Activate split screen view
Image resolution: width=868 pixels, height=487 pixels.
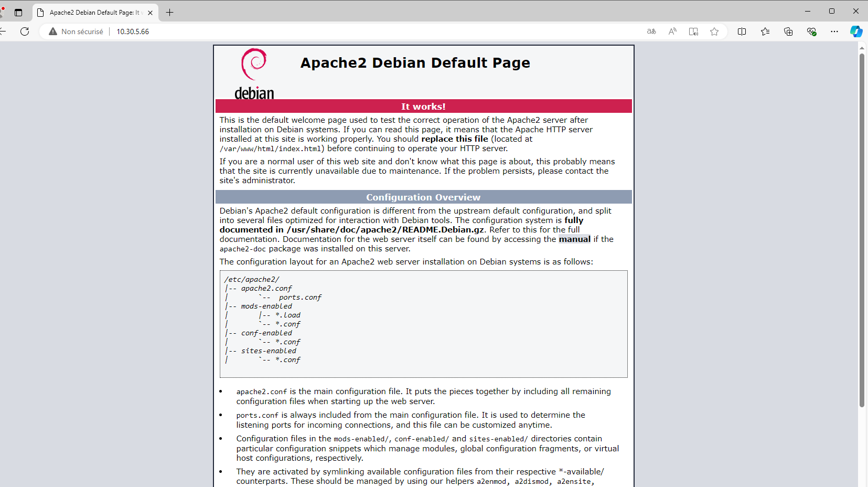tap(742, 31)
